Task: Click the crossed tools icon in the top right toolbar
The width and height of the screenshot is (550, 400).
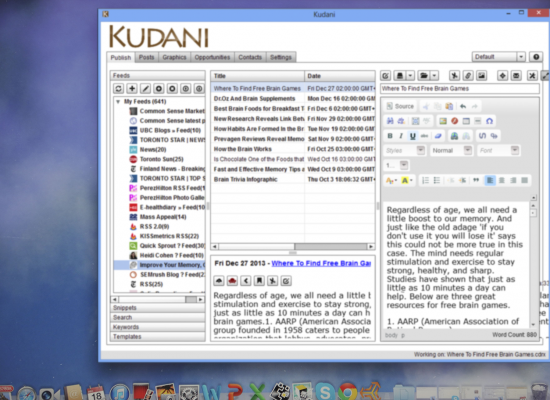Action: pos(532,75)
